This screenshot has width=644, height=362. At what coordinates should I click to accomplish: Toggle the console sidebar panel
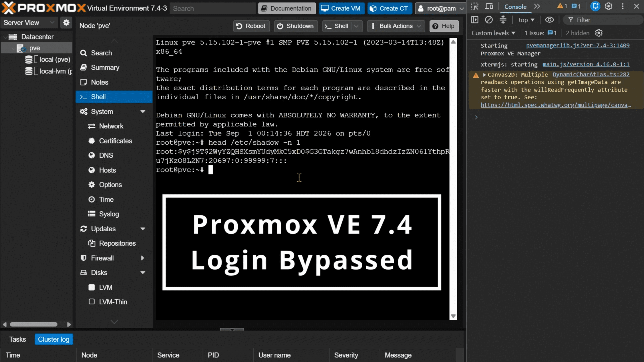click(475, 20)
